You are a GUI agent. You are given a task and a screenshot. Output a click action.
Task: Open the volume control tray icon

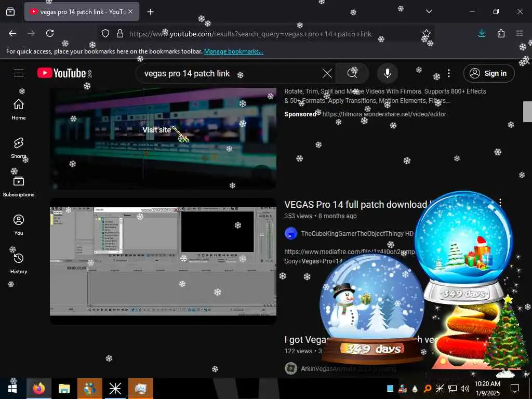[x=465, y=389]
